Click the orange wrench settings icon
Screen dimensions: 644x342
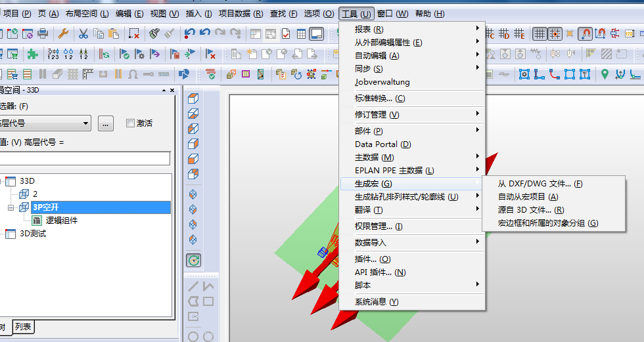(x=63, y=34)
